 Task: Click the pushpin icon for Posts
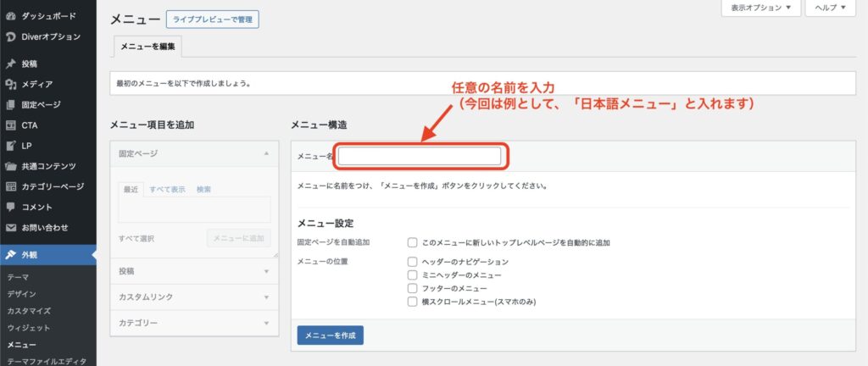pos(10,64)
